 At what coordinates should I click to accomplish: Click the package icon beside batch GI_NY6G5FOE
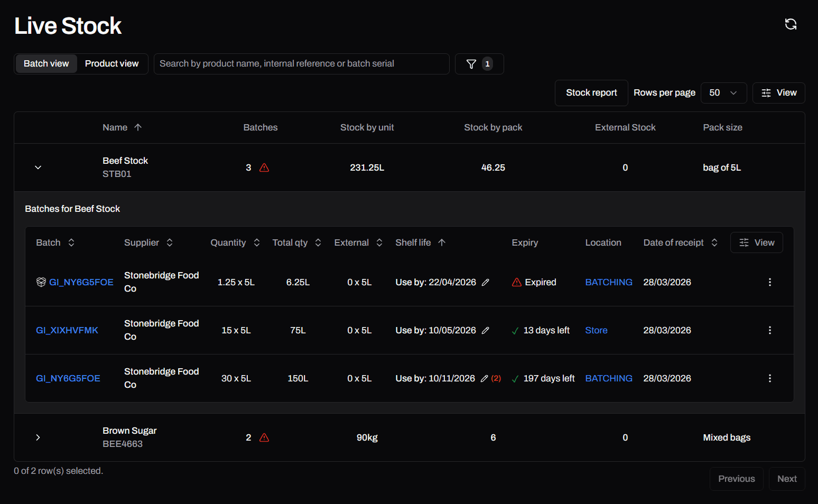pyautogui.click(x=41, y=282)
